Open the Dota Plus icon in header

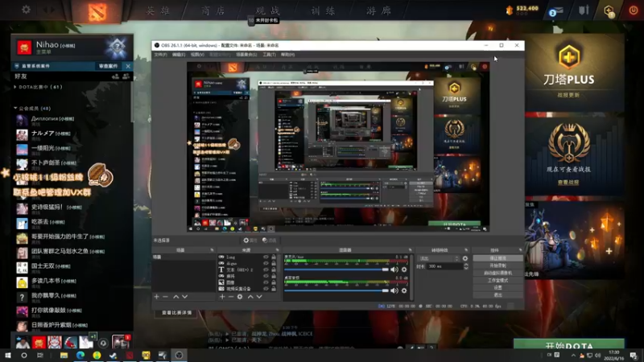pyautogui.click(x=609, y=10)
